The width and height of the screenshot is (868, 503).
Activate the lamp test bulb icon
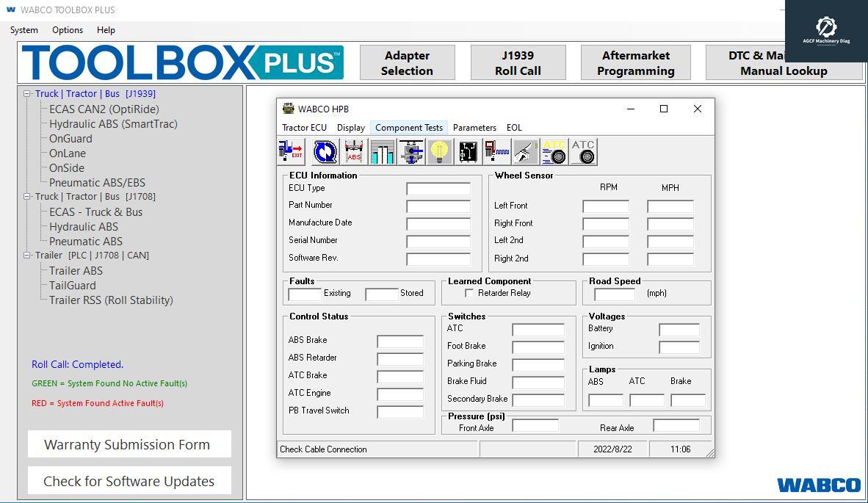tap(438, 151)
